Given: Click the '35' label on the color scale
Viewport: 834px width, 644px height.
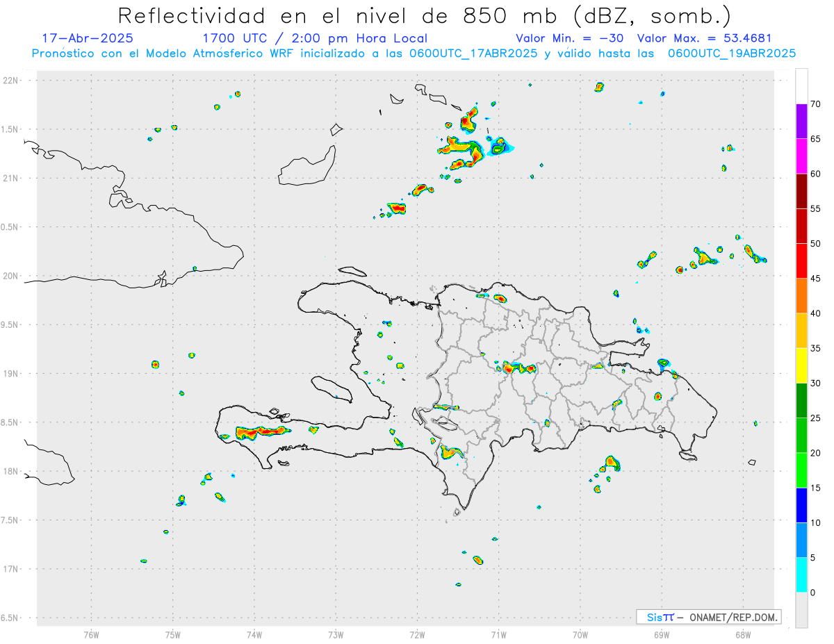Looking at the screenshot, I should pyautogui.click(x=816, y=348).
